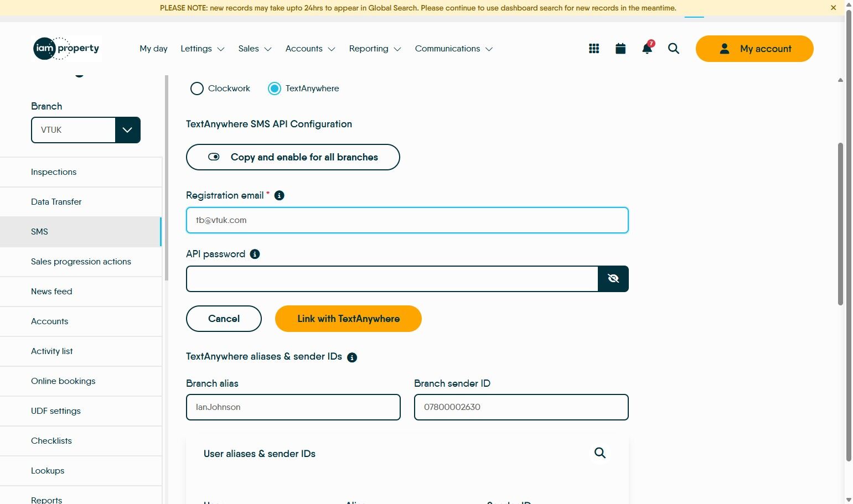Screen dimensions: 853x504
Task: Toggle Copy and enable for all branches
Action: [x=293, y=157]
